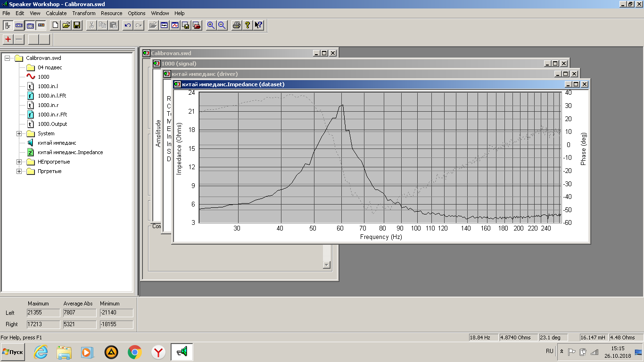This screenshot has width=644, height=362.
Task: Expand the НЕпрогретые folder node
Action: (19, 162)
